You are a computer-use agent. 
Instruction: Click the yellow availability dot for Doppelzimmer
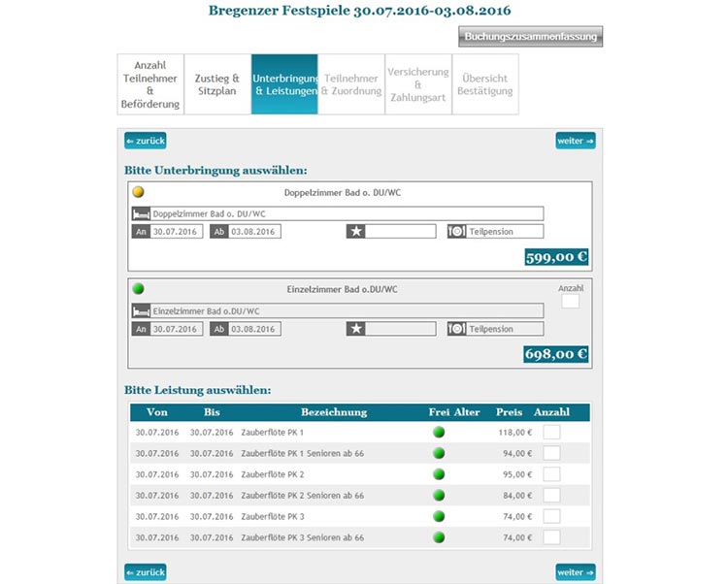click(x=139, y=191)
